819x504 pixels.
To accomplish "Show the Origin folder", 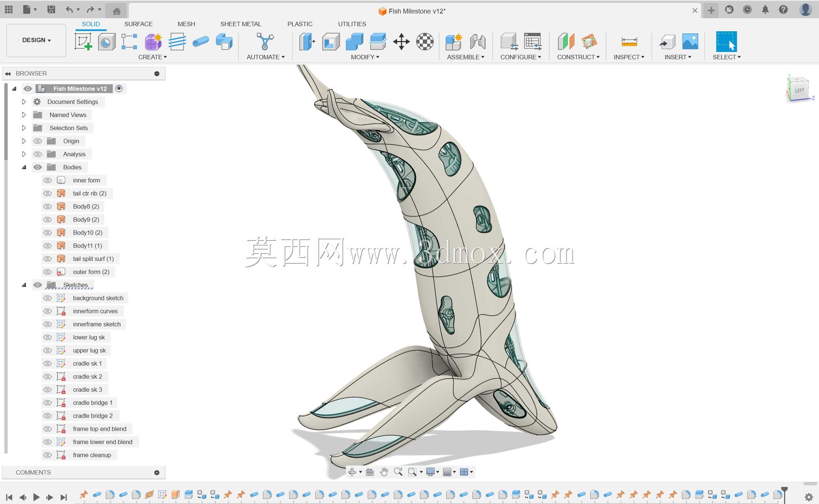I will click(x=37, y=141).
